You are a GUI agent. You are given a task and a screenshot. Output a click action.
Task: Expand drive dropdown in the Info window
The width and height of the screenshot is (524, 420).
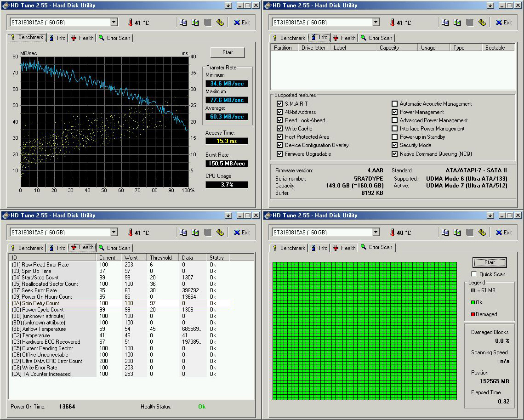(x=376, y=22)
